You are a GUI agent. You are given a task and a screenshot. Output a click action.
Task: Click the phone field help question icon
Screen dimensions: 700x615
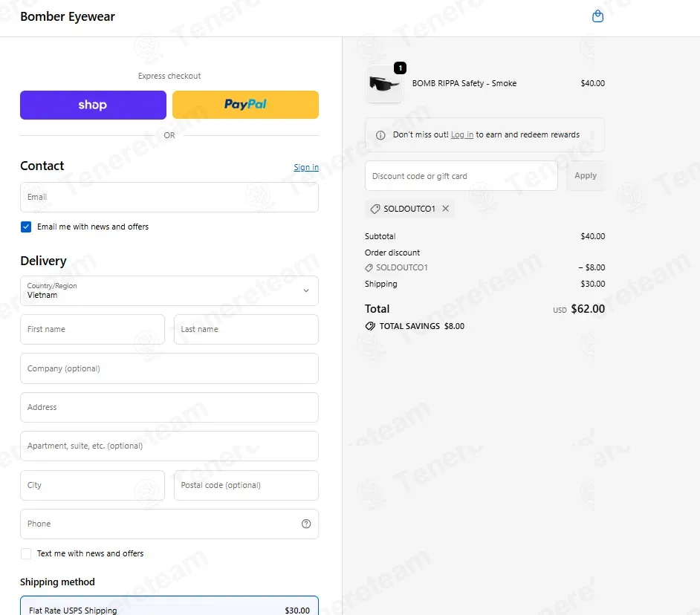click(306, 524)
